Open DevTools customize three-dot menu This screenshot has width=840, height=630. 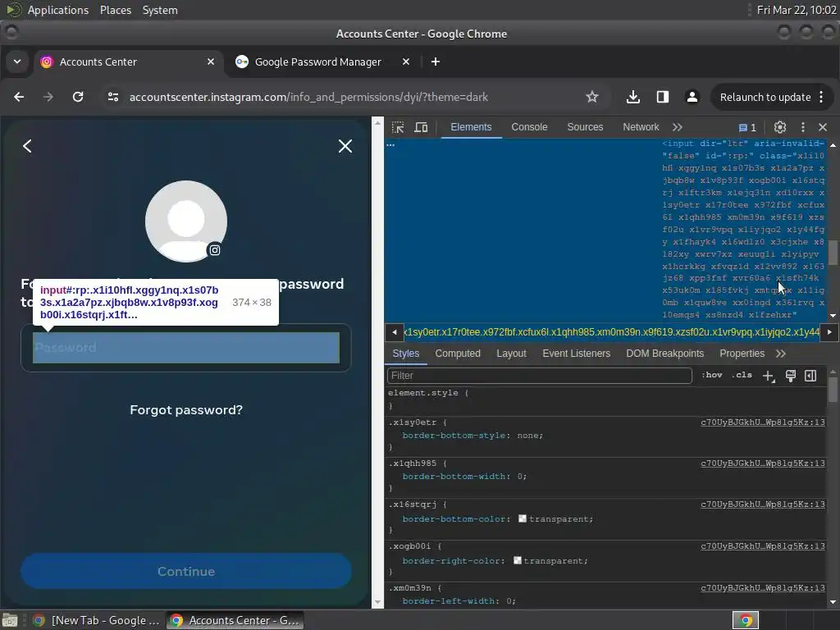tap(802, 127)
